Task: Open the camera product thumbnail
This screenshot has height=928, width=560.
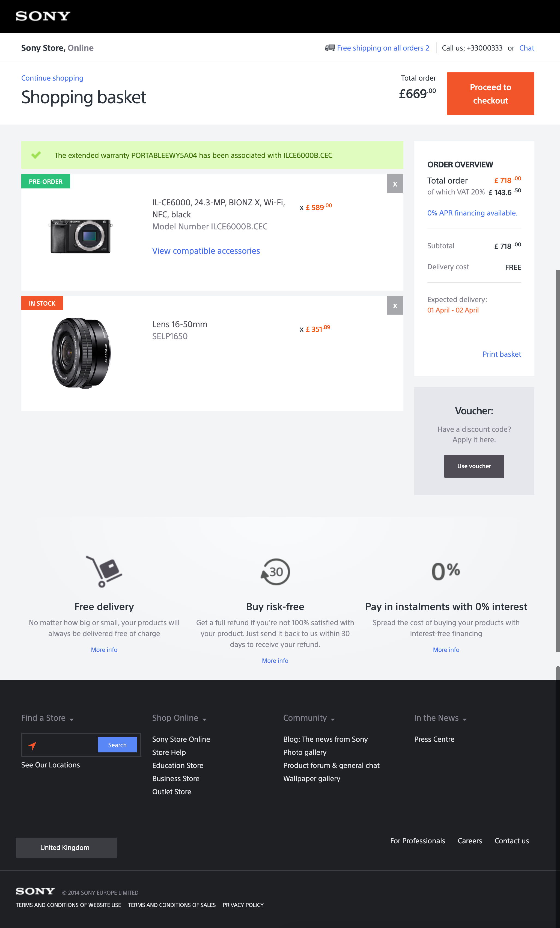Action: (x=81, y=236)
